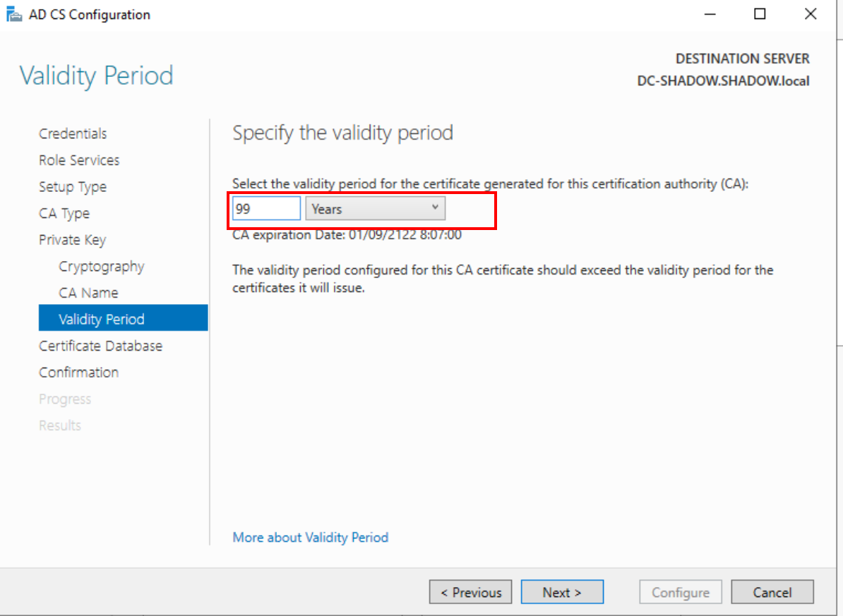Click the Previous button

(470, 593)
